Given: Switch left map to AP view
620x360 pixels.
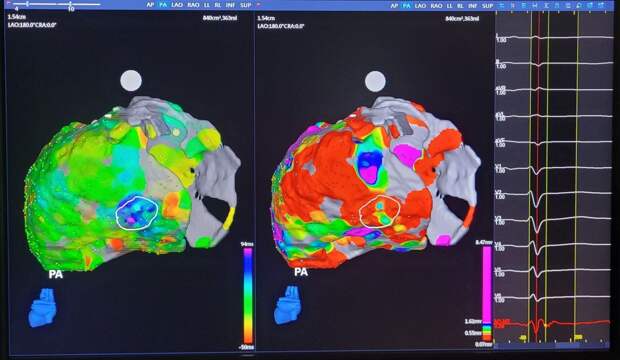Looking at the screenshot, I should 150,5.
